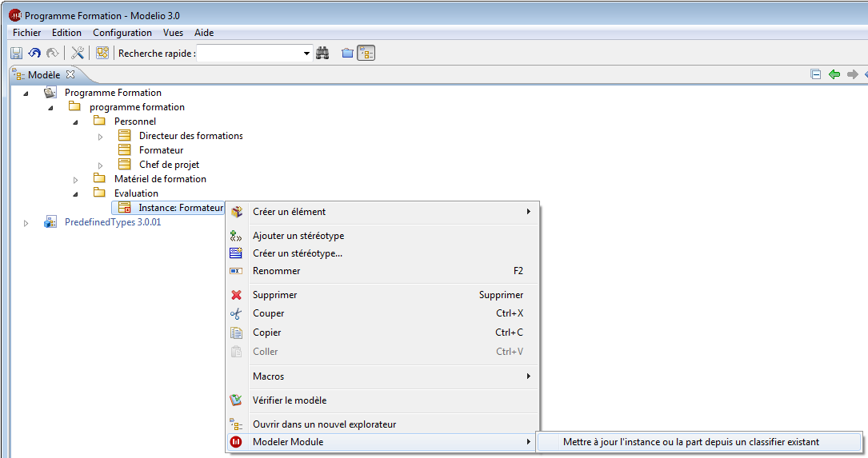868x458 pixels.
Task: Expand Directeur des formations class
Action: pyautogui.click(x=100, y=137)
